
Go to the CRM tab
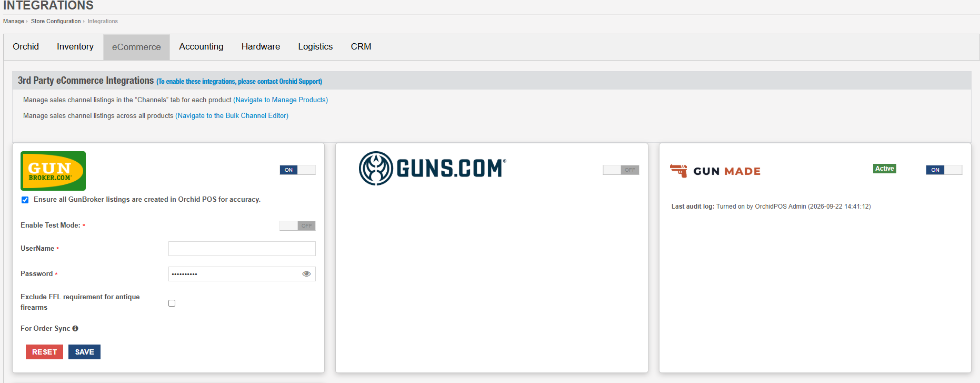[x=361, y=47]
